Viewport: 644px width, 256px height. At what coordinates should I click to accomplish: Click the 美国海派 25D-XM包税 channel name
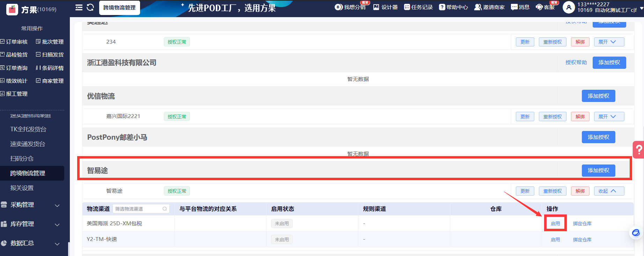[x=114, y=224]
